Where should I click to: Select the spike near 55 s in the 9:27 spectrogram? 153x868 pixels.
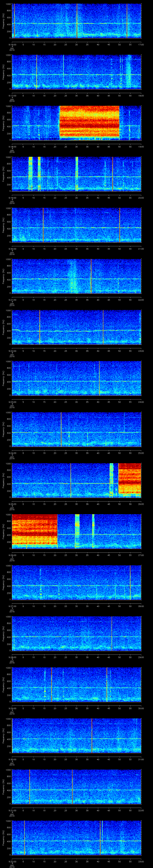(x=130, y=582)
